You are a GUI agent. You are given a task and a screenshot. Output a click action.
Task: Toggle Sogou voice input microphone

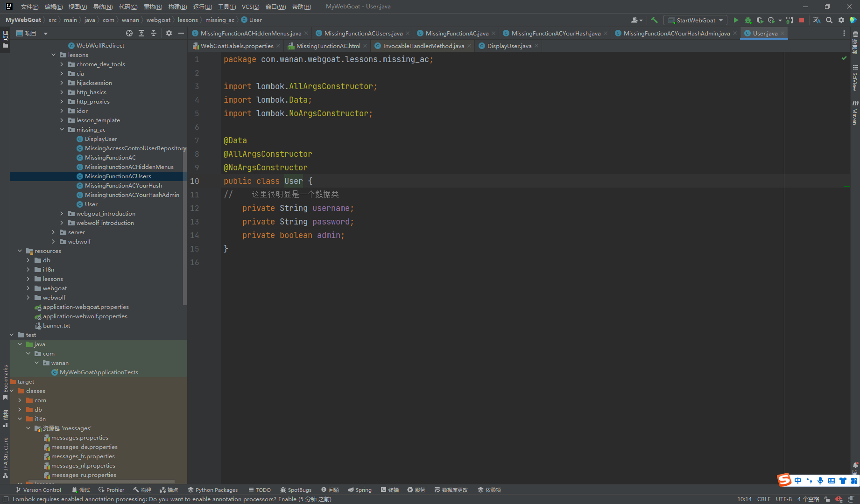point(820,481)
